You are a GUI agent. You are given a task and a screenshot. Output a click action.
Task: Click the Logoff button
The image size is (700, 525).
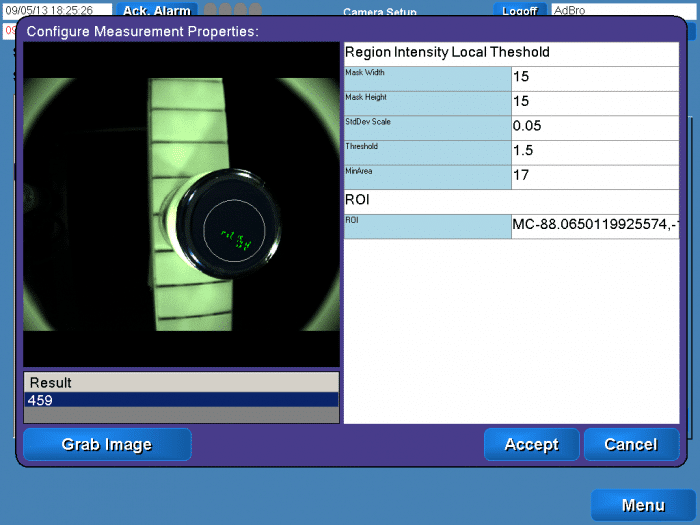519,10
